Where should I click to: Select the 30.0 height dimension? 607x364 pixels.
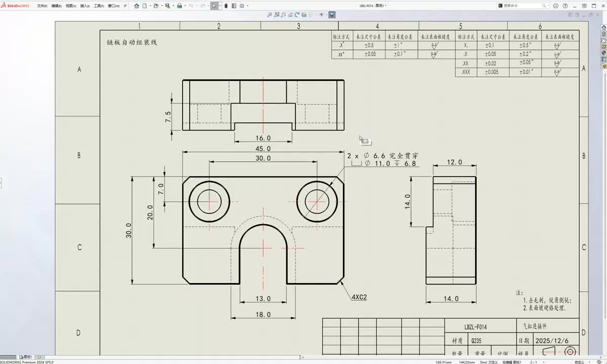128,231
